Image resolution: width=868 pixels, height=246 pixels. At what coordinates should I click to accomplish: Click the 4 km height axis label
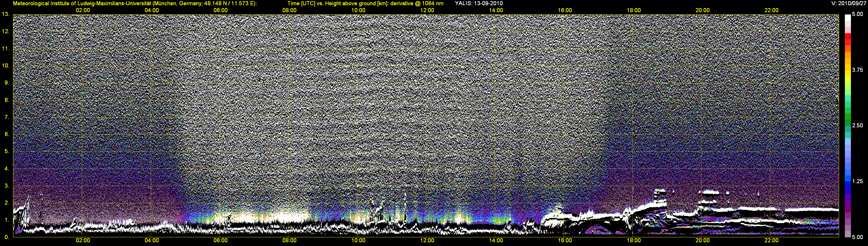point(7,168)
